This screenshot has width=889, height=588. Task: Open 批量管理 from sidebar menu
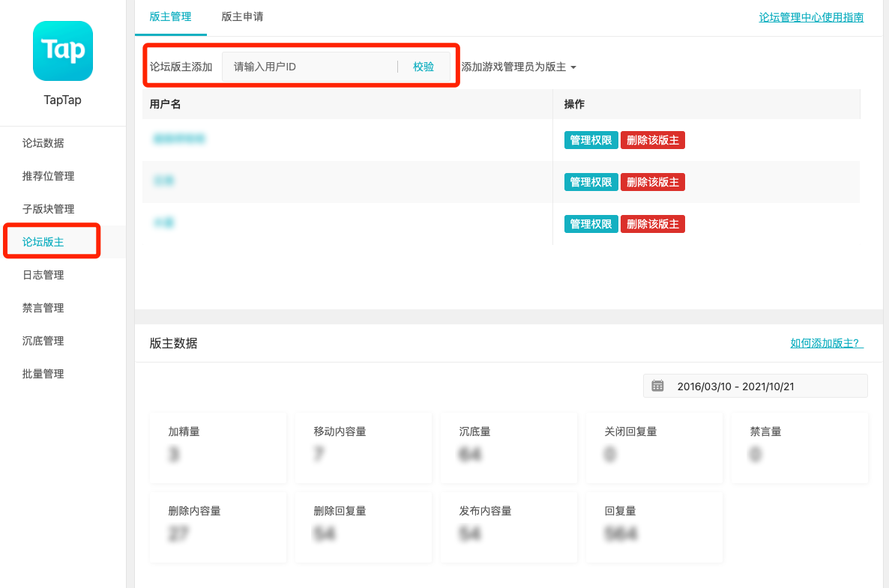[x=43, y=374]
